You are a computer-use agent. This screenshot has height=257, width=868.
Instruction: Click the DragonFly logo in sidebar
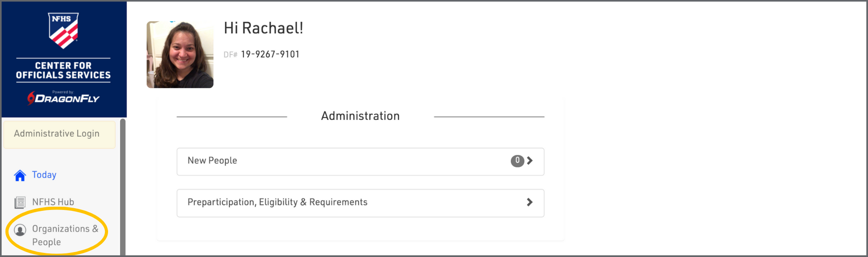tap(63, 98)
